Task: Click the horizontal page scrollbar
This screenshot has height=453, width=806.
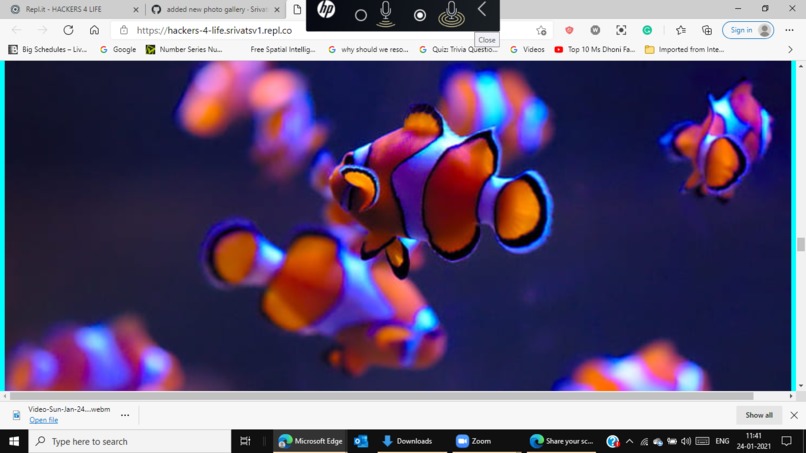Action: (381, 396)
